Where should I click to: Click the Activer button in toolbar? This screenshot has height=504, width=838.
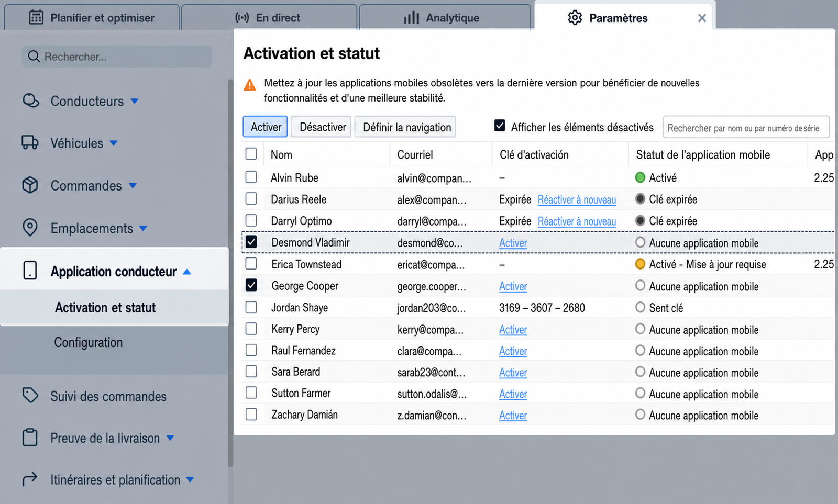coord(266,127)
